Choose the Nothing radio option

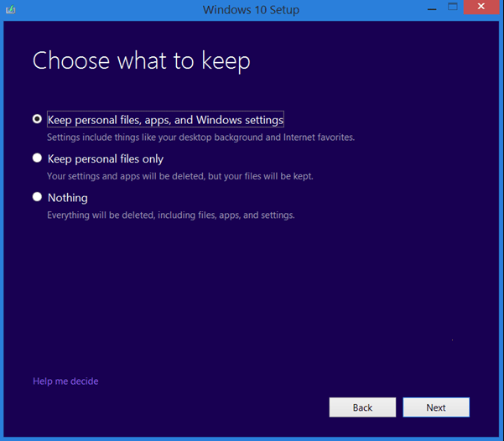pos(37,197)
